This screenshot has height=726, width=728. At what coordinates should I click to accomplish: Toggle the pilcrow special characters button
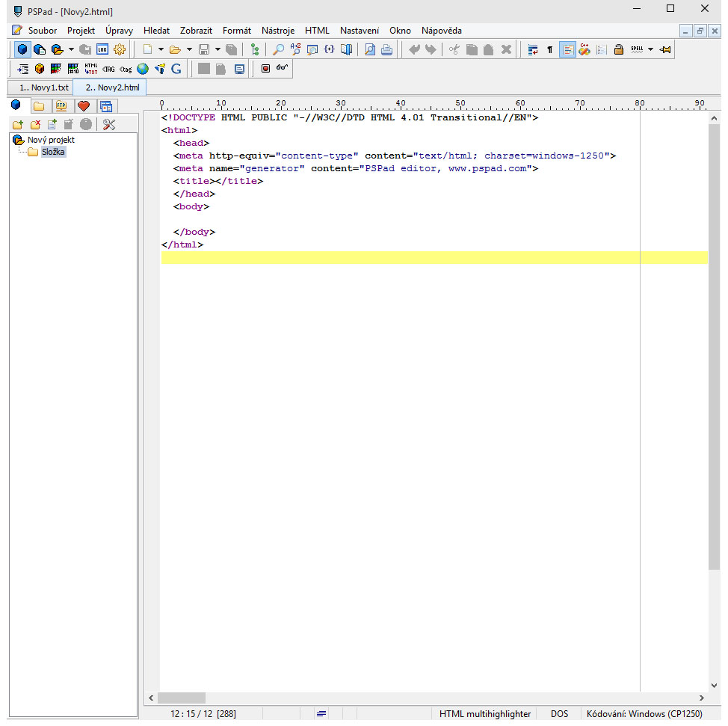(x=550, y=50)
